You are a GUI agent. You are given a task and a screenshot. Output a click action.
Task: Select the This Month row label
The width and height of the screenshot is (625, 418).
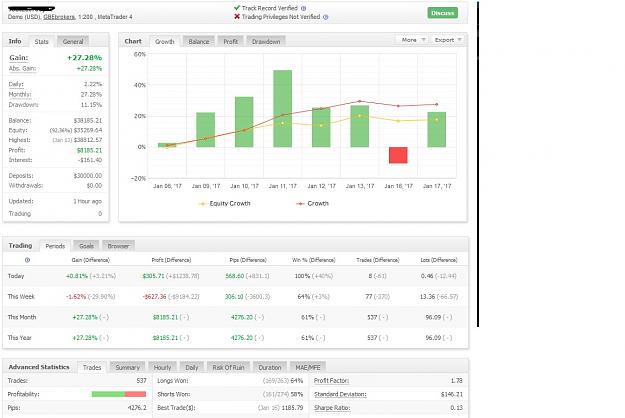coord(22,318)
